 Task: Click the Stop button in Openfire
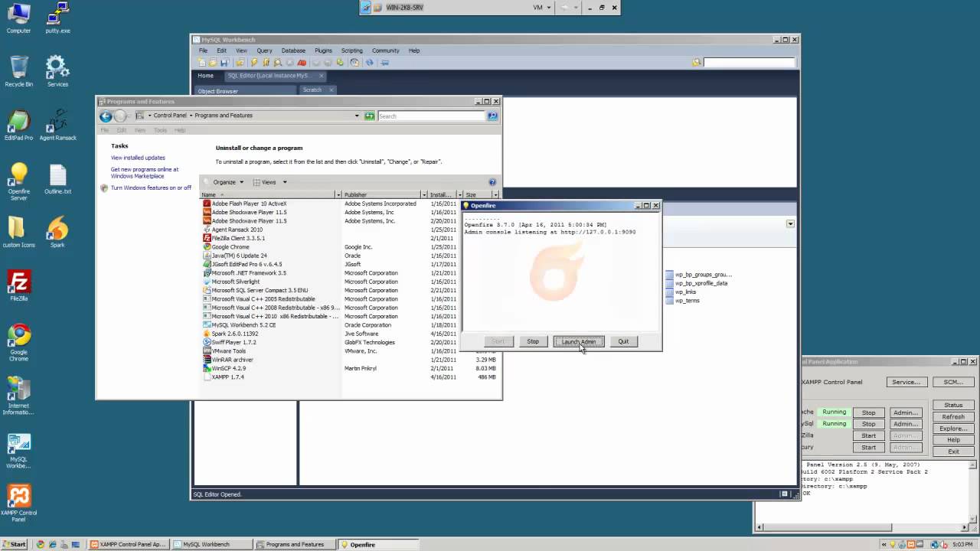[533, 341]
